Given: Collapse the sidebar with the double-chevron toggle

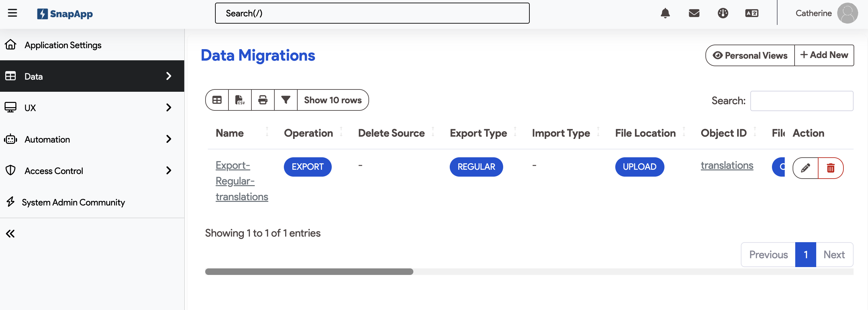Looking at the screenshot, I should pyautogui.click(x=10, y=234).
